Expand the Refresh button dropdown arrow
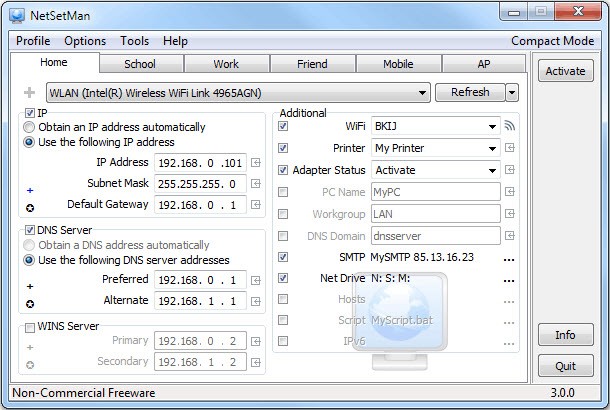610x410 pixels. click(x=512, y=93)
